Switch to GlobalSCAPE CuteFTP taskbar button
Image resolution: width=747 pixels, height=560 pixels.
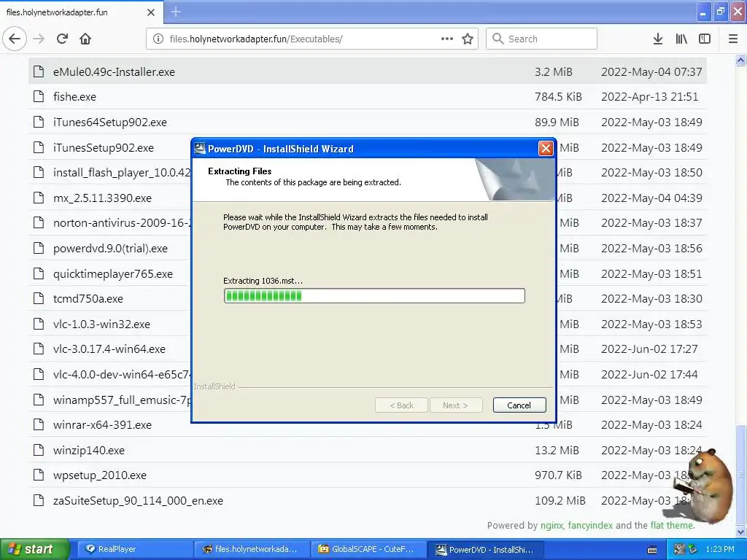368,549
